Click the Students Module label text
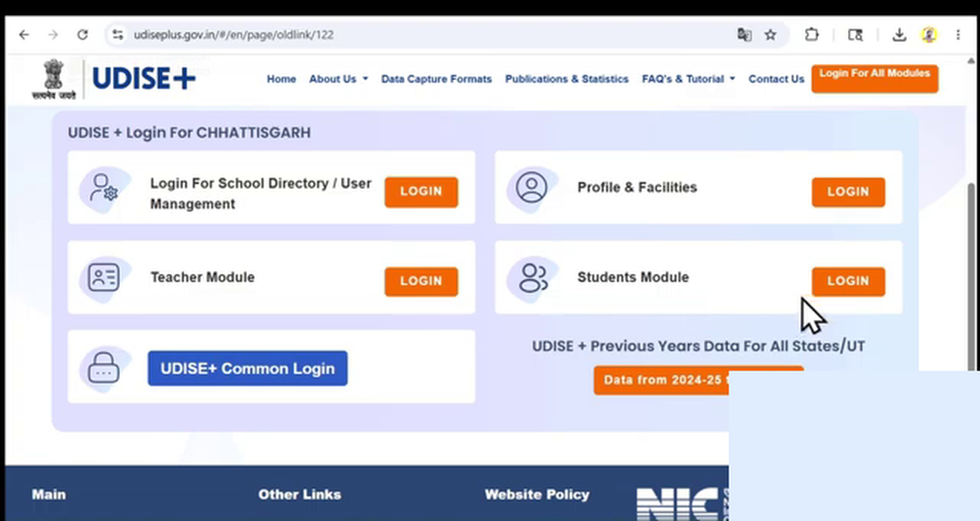The height and width of the screenshot is (521, 980). click(633, 277)
